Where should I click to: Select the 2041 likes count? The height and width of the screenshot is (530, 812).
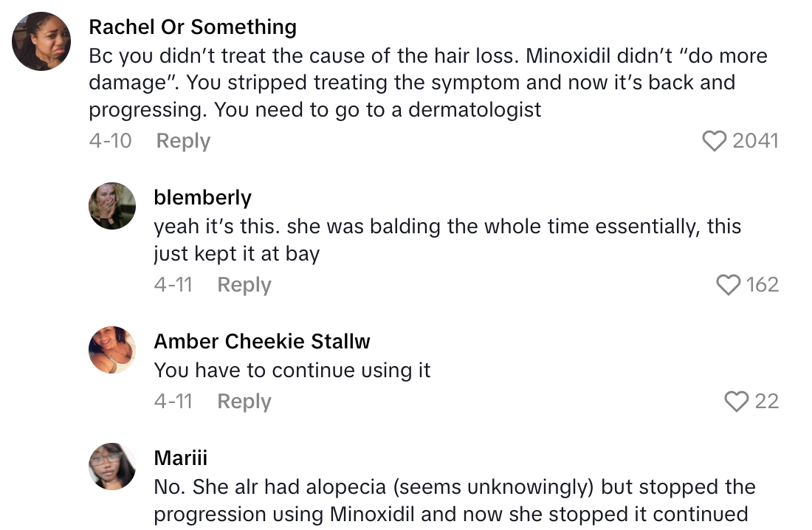(x=755, y=141)
